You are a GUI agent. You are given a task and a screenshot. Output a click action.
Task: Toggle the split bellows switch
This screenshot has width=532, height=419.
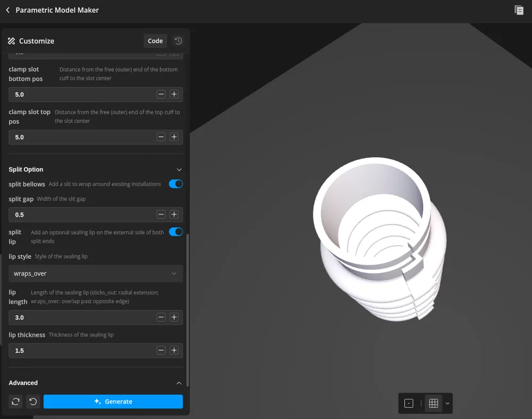point(176,184)
